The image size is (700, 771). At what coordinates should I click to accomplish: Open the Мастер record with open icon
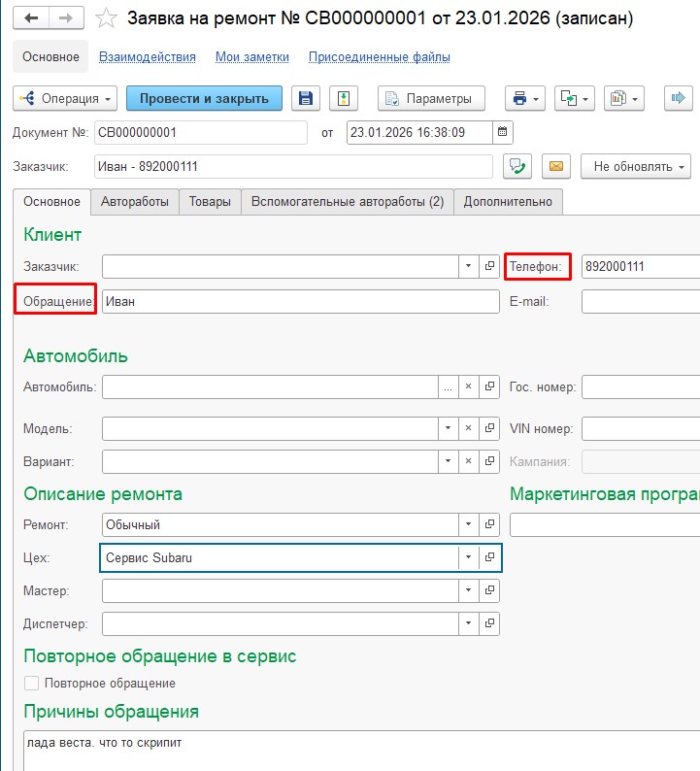tap(489, 590)
